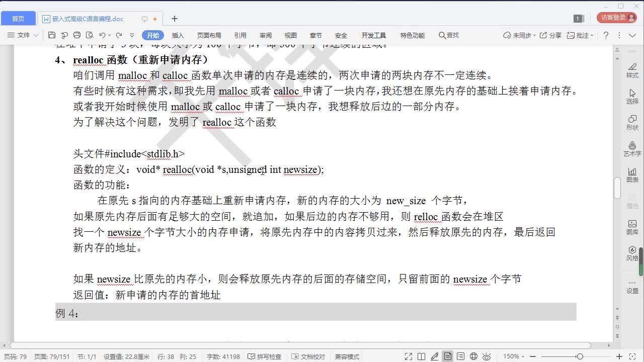The width and height of the screenshot is (644, 362).
Task: Click the 分享 share button
Action: click(550, 35)
